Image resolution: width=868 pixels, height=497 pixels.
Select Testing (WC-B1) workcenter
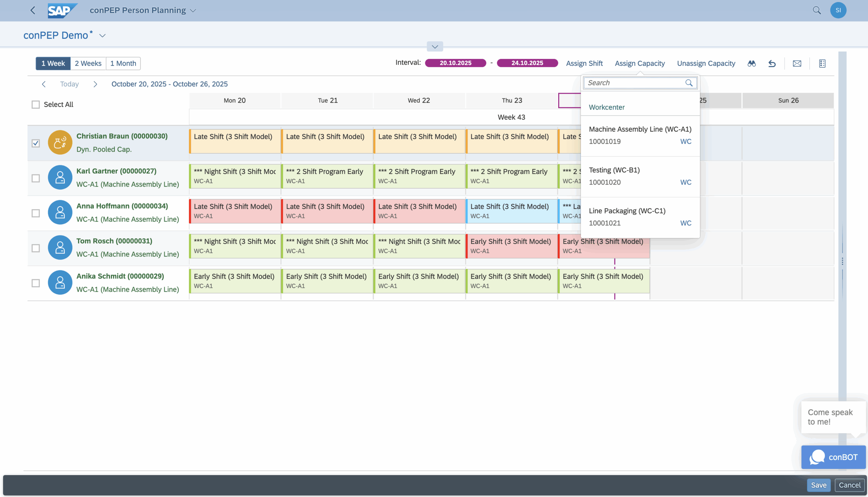pyautogui.click(x=640, y=176)
